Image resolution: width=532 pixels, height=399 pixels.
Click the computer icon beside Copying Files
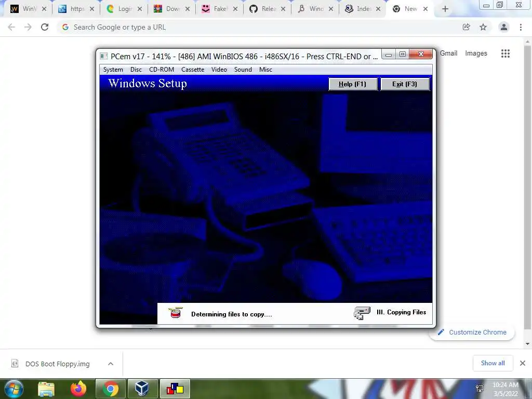pyautogui.click(x=362, y=313)
